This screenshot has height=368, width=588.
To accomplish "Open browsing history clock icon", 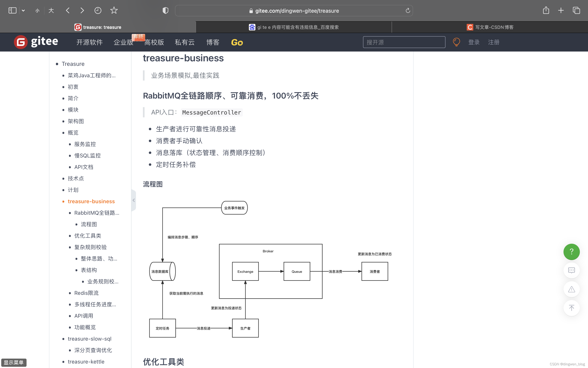I will 98,10.
